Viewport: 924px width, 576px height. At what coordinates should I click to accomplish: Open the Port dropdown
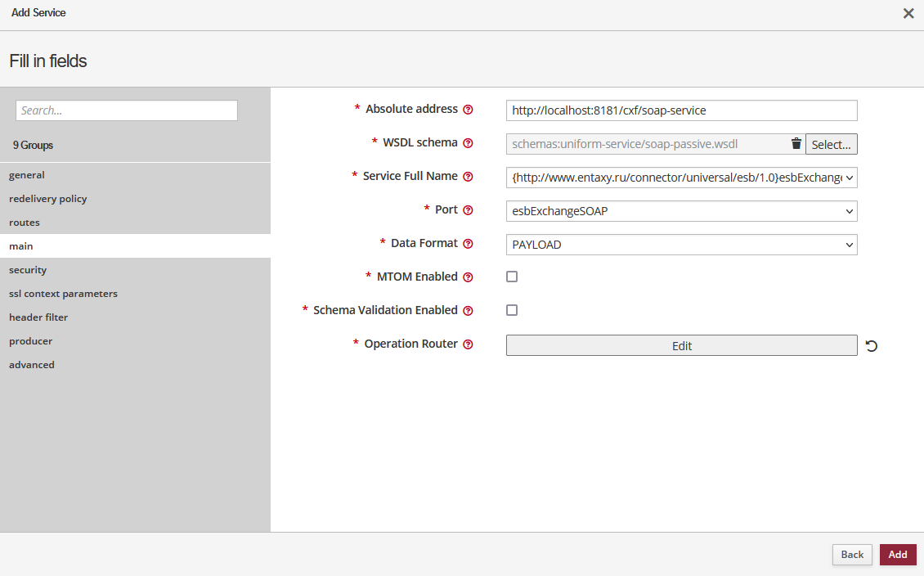(681, 211)
